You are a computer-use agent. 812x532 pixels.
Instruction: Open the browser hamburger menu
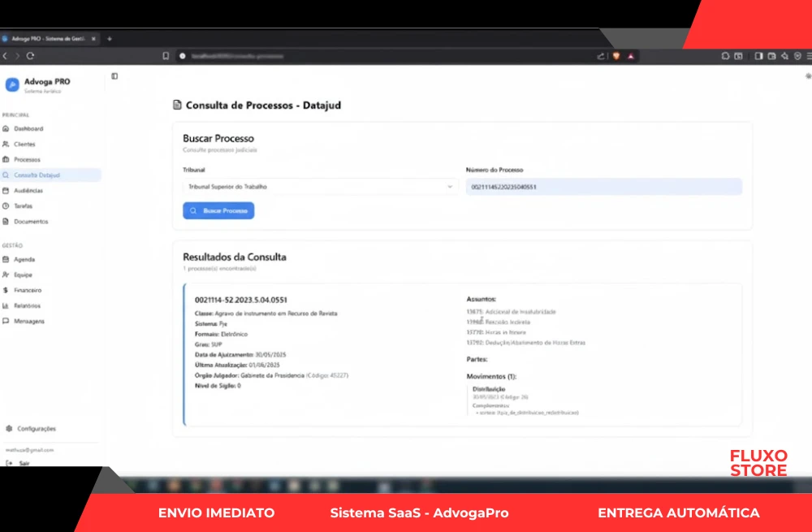pos(808,56)
